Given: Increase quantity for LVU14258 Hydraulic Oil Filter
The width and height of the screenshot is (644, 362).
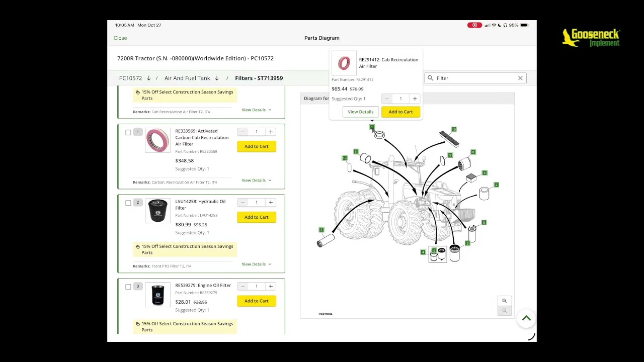Looking at the screenshot, I should click(x=271, y=203).
